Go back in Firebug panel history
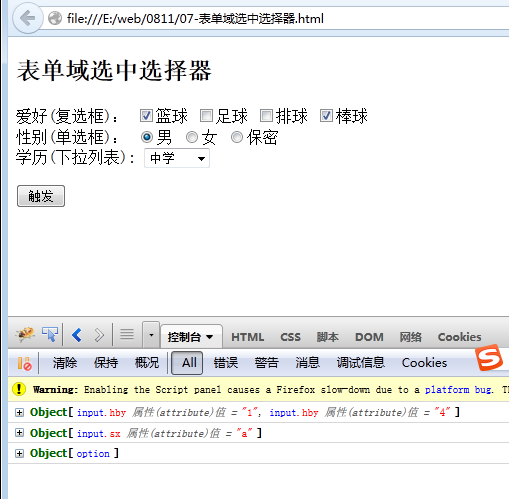The width and height of the screenshot is (509, 499). pos(77,335)
